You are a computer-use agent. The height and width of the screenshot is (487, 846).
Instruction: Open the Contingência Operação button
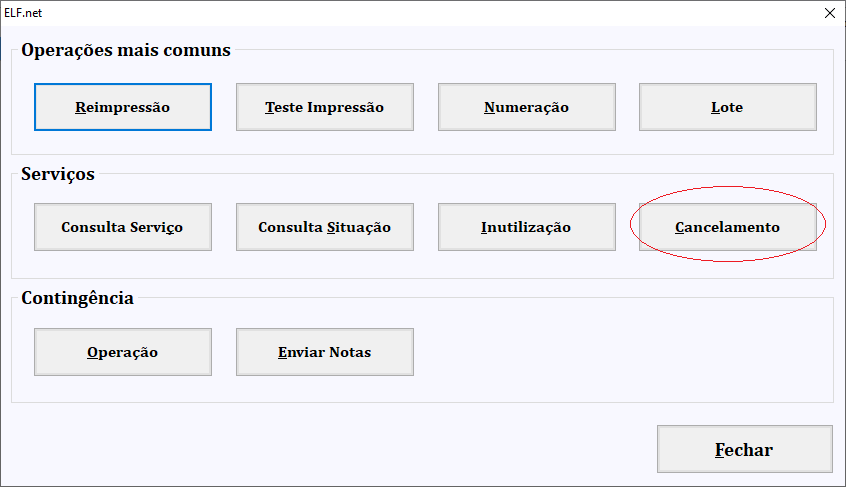click(x=122, y=352)
